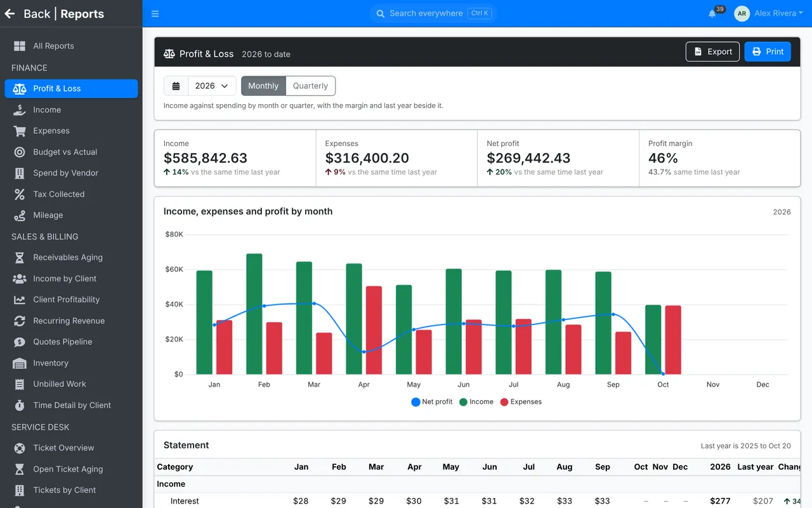Open Tax Collected report link

click(71, 194)
